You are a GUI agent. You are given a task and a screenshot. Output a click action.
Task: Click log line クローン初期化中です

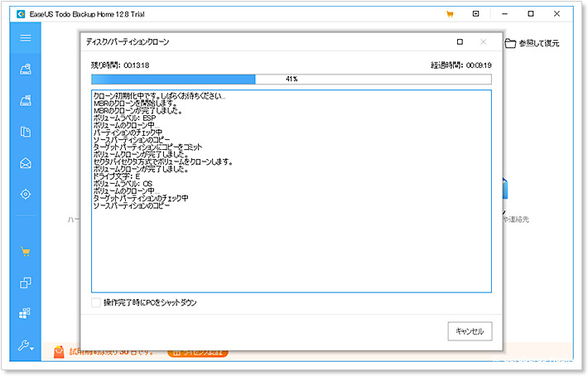(159, 96)
